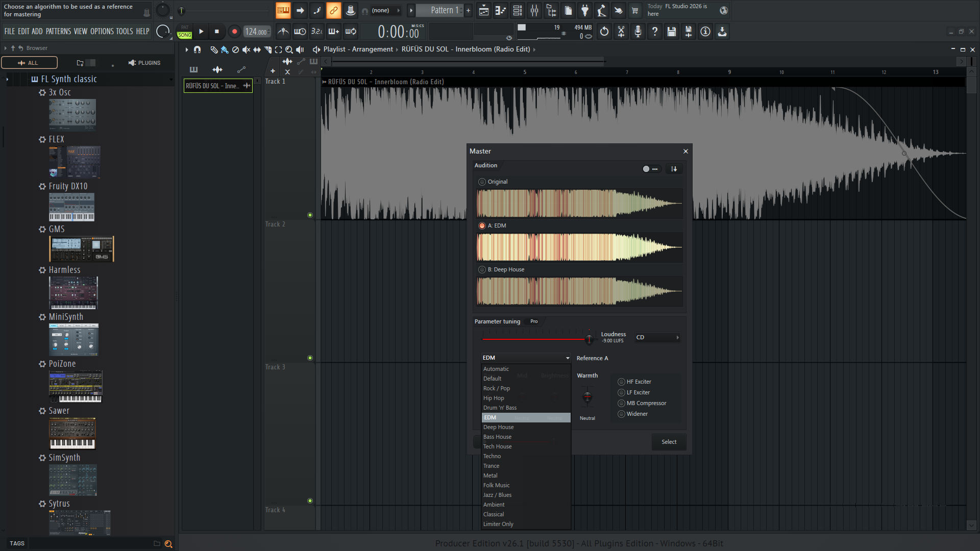Enable the LF Exciter option
980x551 pixels.
[621, 392]
